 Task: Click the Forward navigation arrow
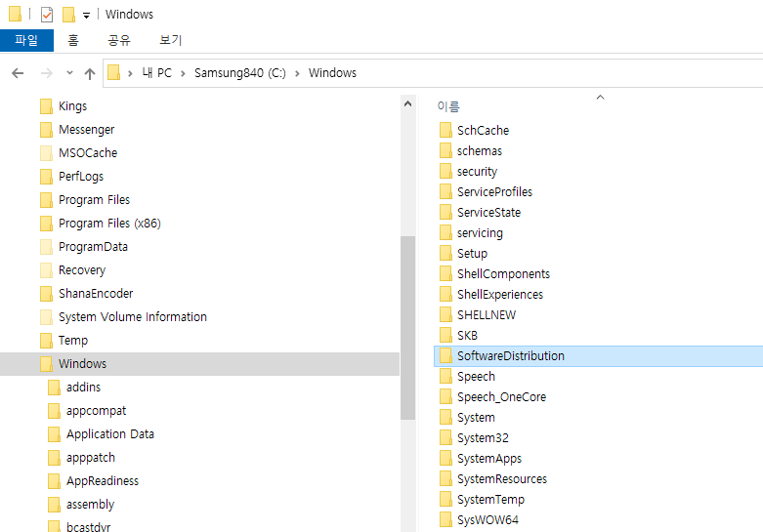[47, 73]
